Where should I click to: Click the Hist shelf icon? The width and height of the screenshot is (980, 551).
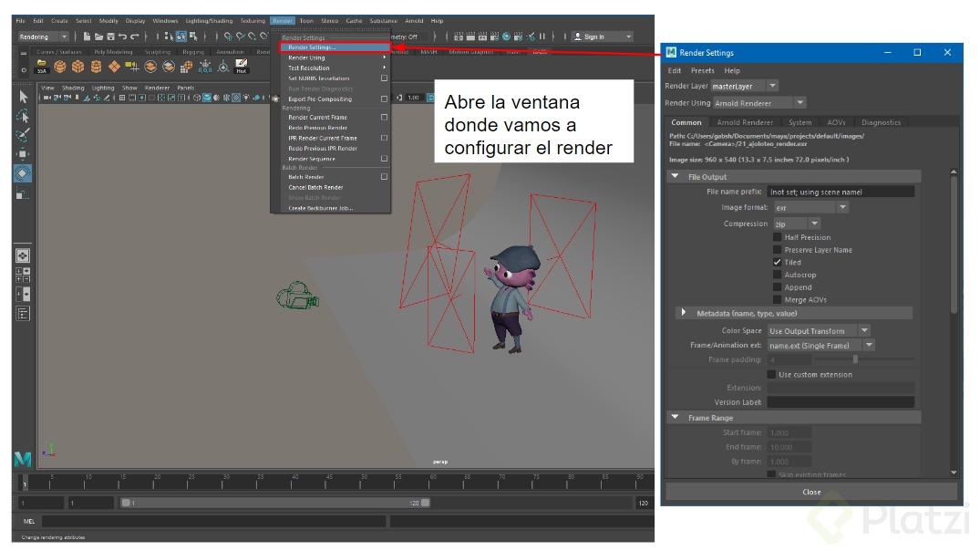pyautogui.click(x=242, y=67)
